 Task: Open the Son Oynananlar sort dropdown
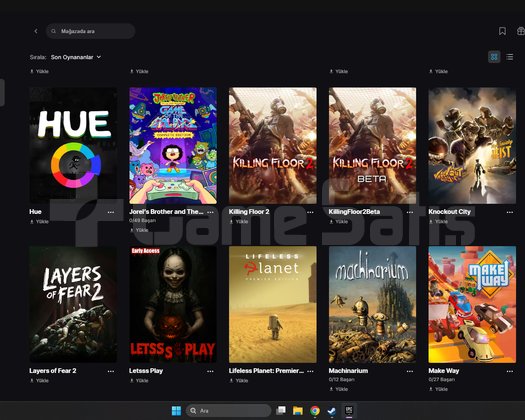[76, 57]
